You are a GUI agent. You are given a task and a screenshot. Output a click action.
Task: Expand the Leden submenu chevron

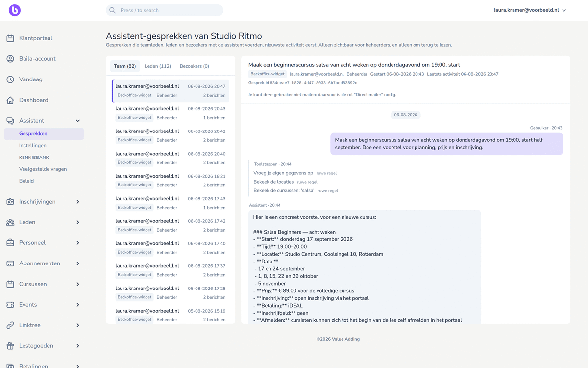click(78, 222)
